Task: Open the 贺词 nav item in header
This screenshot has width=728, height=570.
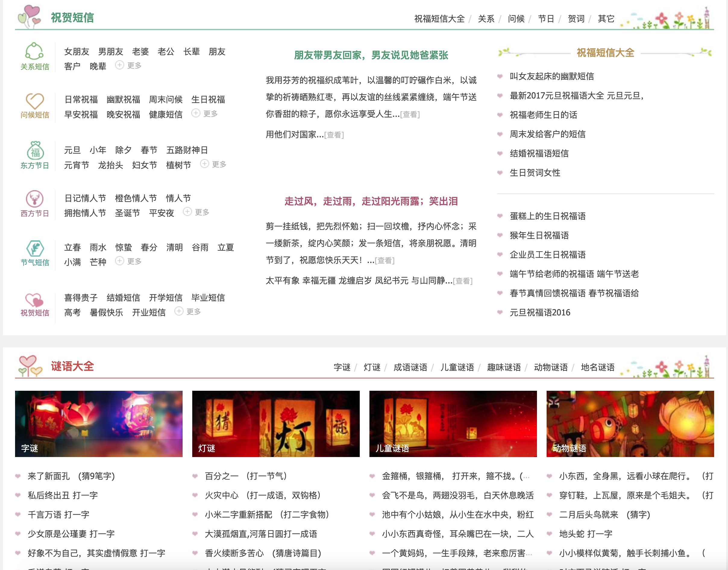Action: click(x=576, y=19)
